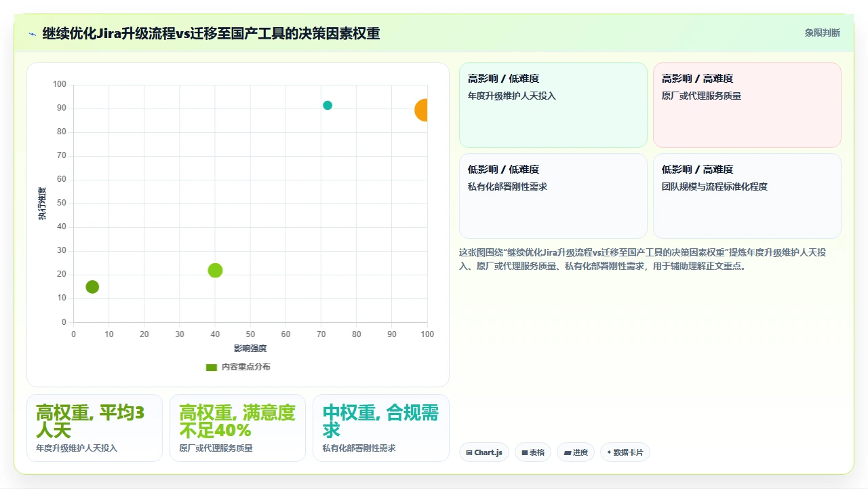
Task: Click the summary paragraph starting 这张图围绕
Action: click(642, 259)
